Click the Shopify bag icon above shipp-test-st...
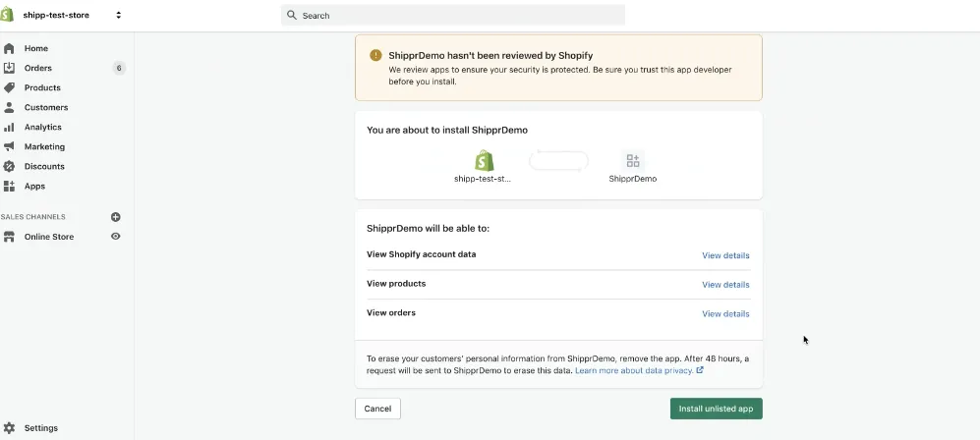 coord(484,160)
